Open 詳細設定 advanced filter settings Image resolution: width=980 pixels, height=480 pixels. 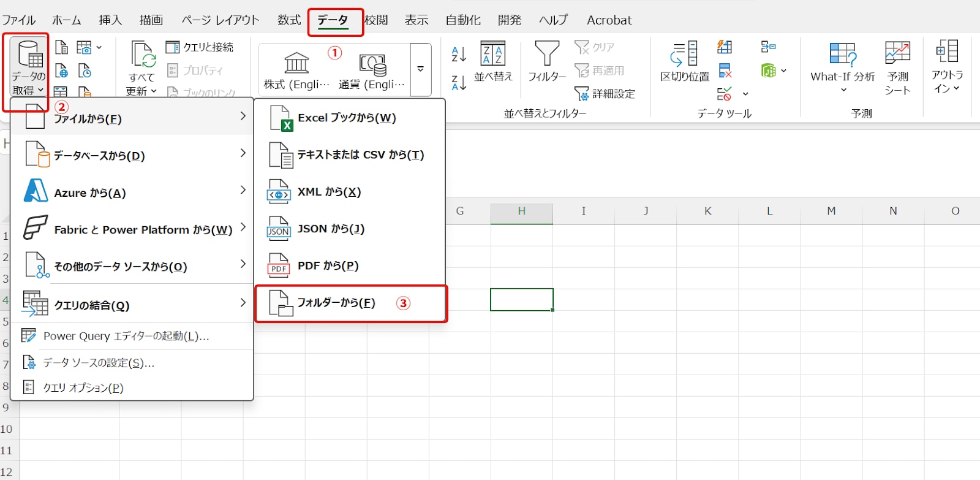(x=605, y=94)
